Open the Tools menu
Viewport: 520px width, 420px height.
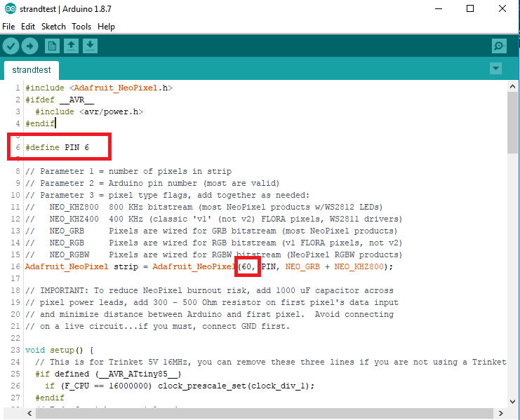pyautogui.click(x=81, y=27)
